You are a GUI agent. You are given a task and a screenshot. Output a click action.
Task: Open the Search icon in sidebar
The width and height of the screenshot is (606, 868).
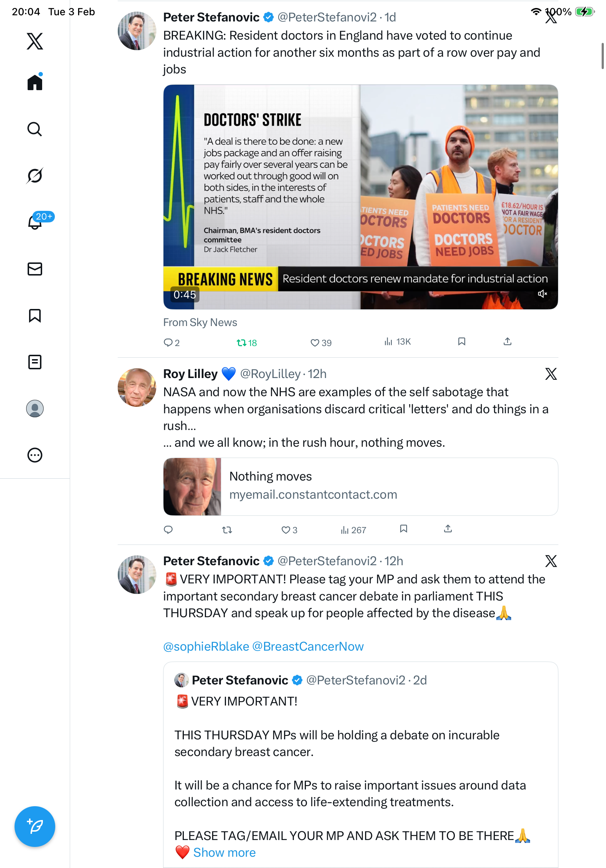35,129
